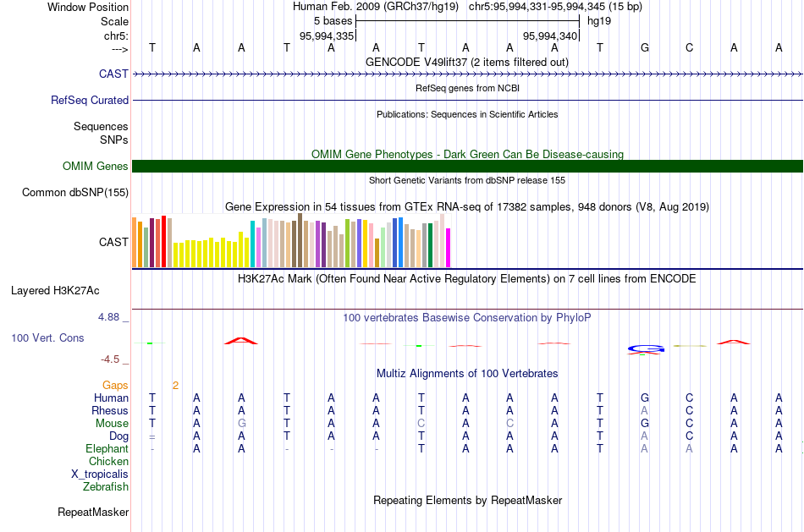The width and height of the screenshot is (804, 532).
Task: Click the GTEx Gene Expression track title
Action: tap(467, 207)
